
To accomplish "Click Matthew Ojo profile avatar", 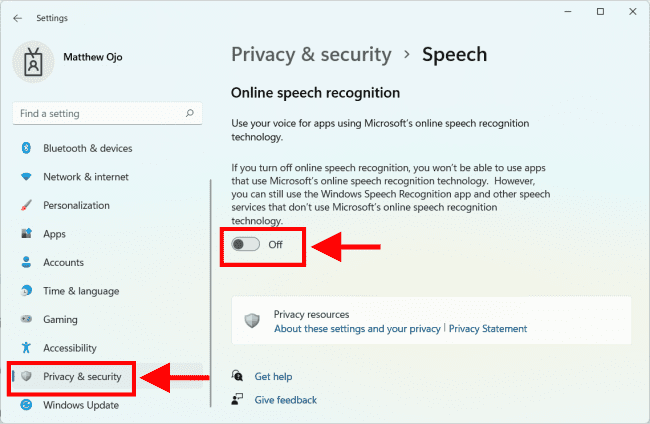I will point(32,61).
